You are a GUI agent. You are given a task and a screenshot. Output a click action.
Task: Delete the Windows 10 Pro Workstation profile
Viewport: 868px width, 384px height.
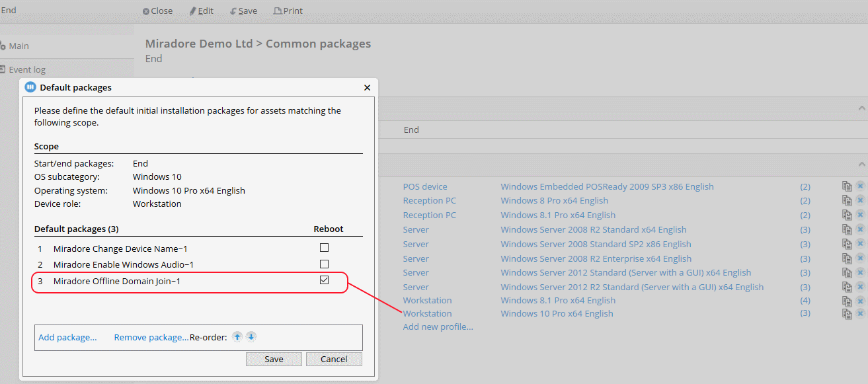(x=860, y=314)
